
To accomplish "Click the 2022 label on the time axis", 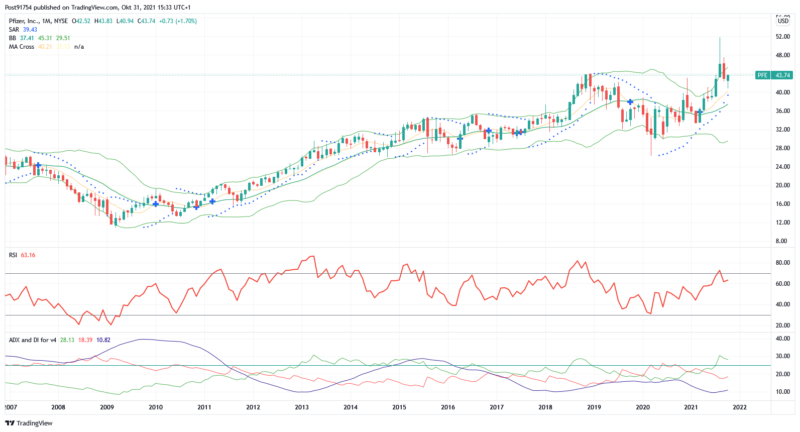I will [x=740, y=408].
